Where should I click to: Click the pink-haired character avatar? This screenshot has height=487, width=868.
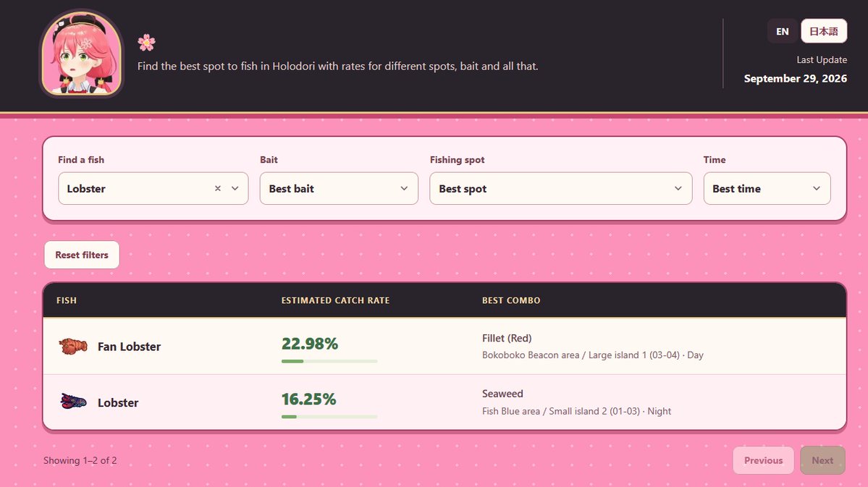(82, 54)
